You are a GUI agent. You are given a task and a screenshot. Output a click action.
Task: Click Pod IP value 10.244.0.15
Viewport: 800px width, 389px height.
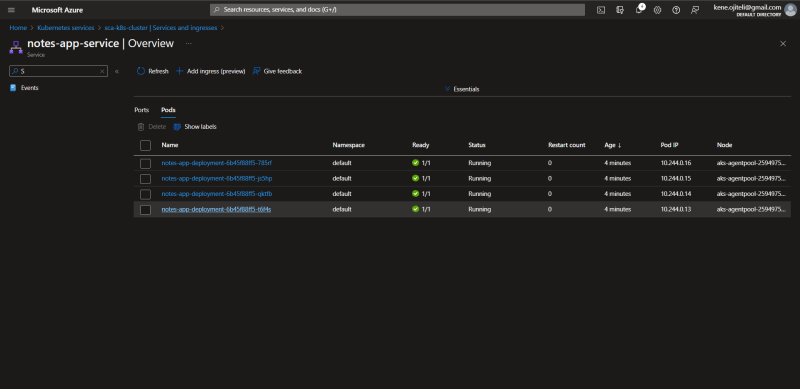tap(676, 178)
